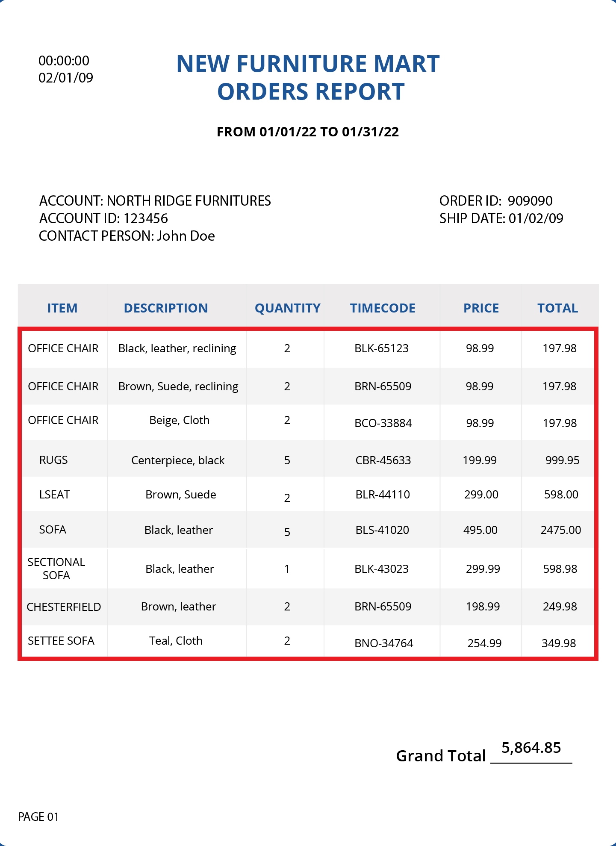Select the LSEAT item cell
This screenshot has height=846, width=616.
54,495
